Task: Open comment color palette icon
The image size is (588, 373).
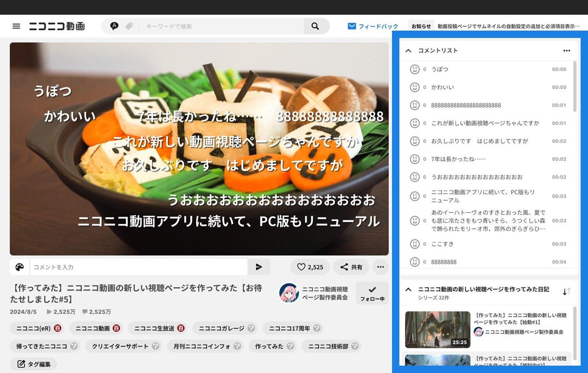Action: pos(20,267)
